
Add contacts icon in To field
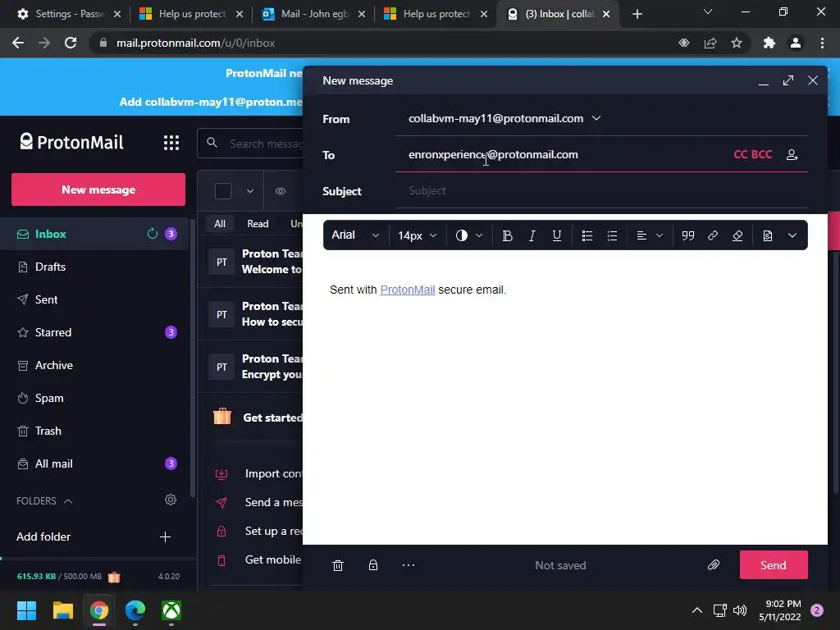coord(792,155)
